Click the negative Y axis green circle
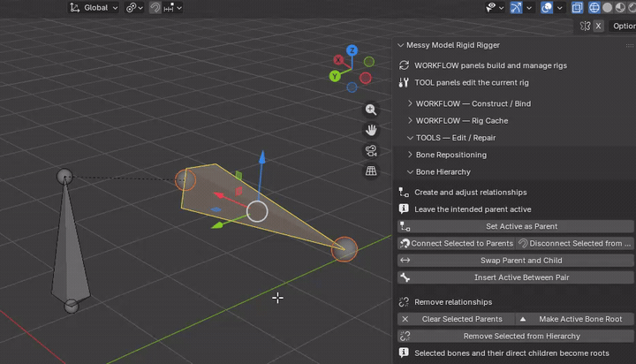This screenshot has width=636, height=364. click(369, 62)
